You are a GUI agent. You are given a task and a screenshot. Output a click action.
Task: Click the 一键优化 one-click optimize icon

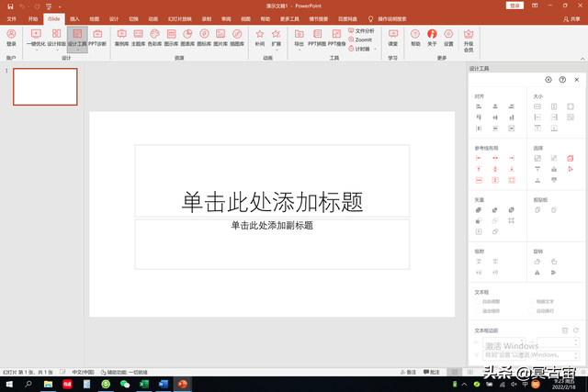point(34,37)
